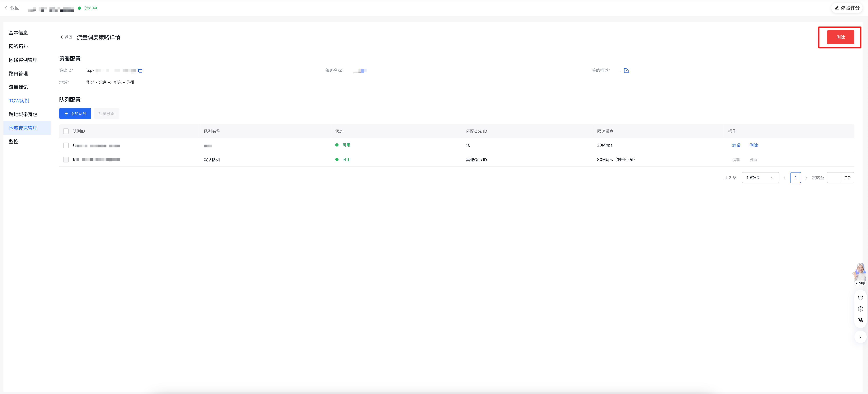This screenshot has width=868, height=394.
Task: Check the 20Mbps queue row checkbox
Action: pyautogui.click(x=66, y=145)
